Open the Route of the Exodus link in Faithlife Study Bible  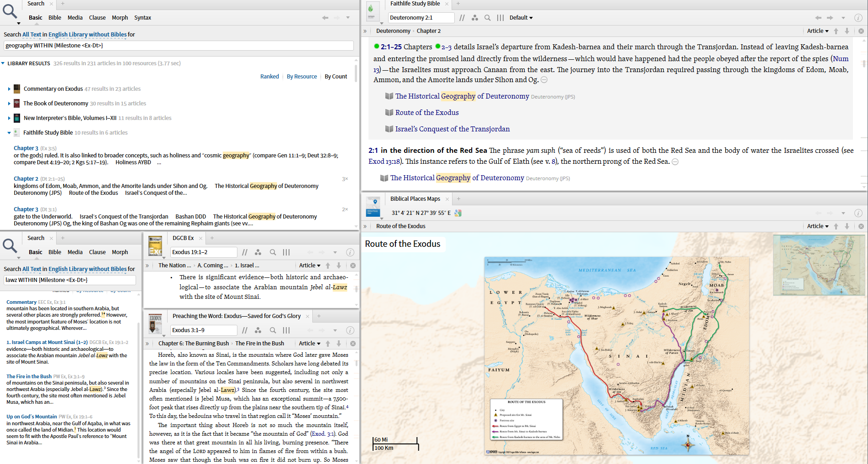tap(427, 113)
